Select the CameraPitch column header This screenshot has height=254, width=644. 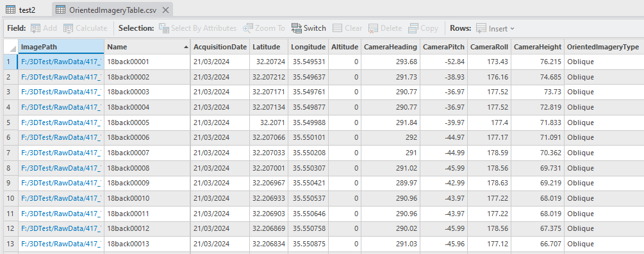pyautogui.click(x=443, y=47)
